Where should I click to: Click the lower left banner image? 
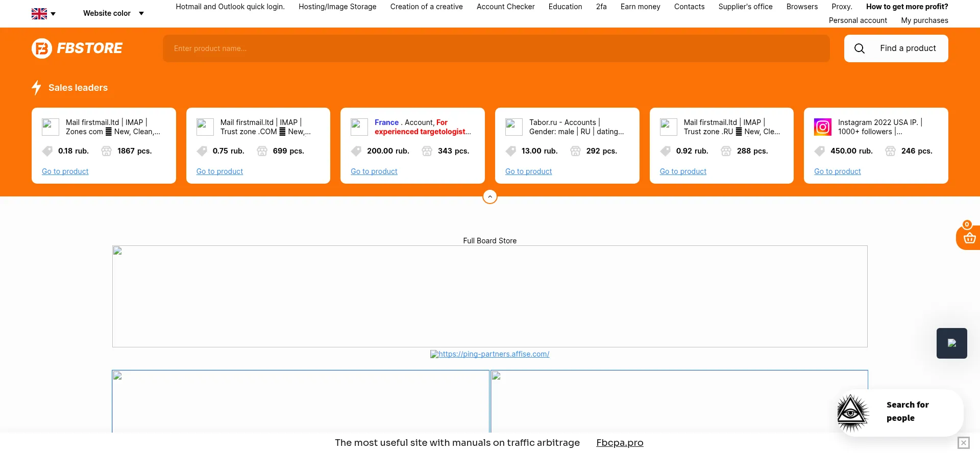click(301, 401)
